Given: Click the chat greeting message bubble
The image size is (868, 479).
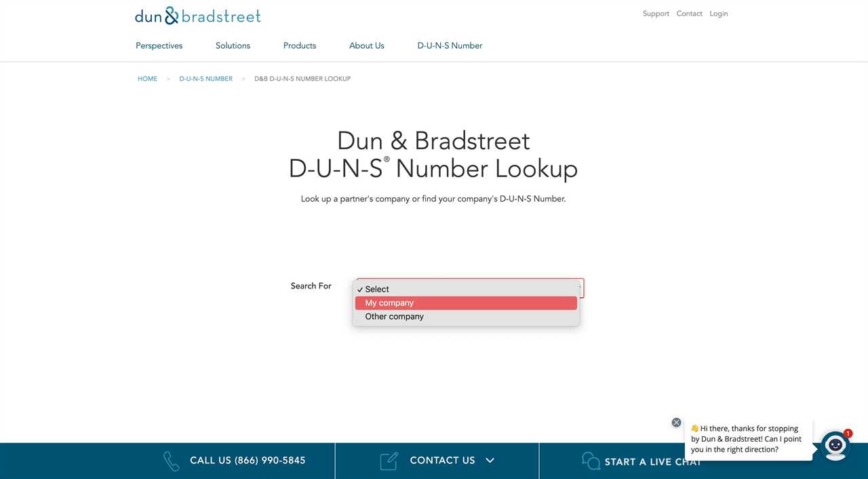Looking at the screenshot, I should coord(748,439).
